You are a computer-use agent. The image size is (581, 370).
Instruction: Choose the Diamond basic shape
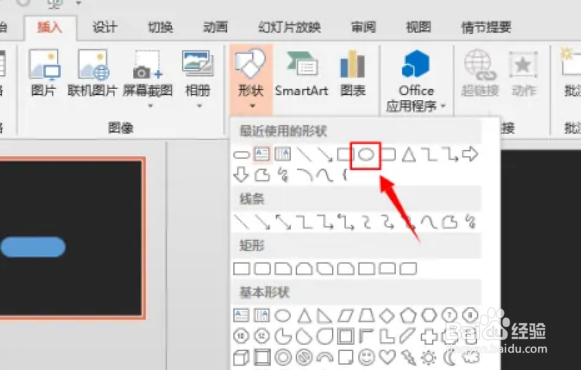tap(387, 316)
